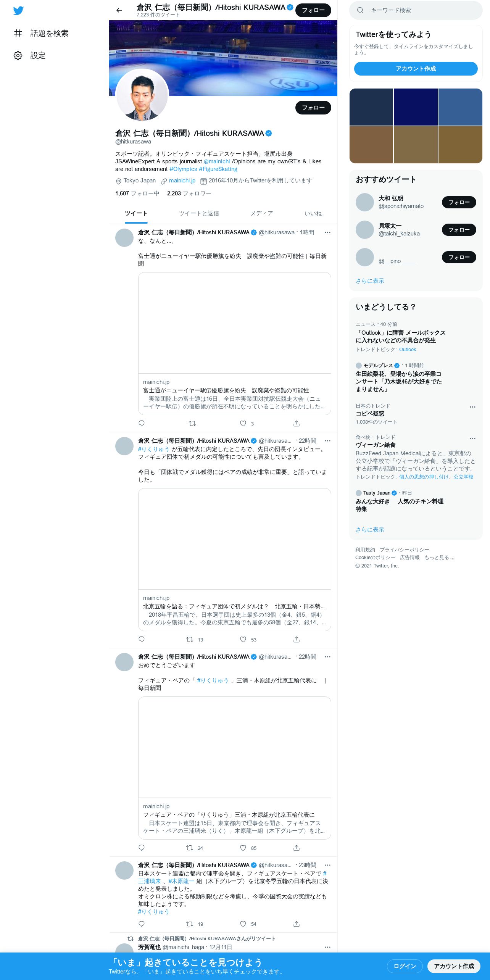Viewport: 490px width, 980px height.
Task: Retweet the tweet with 19 retweets
Action: click(190, 924)
